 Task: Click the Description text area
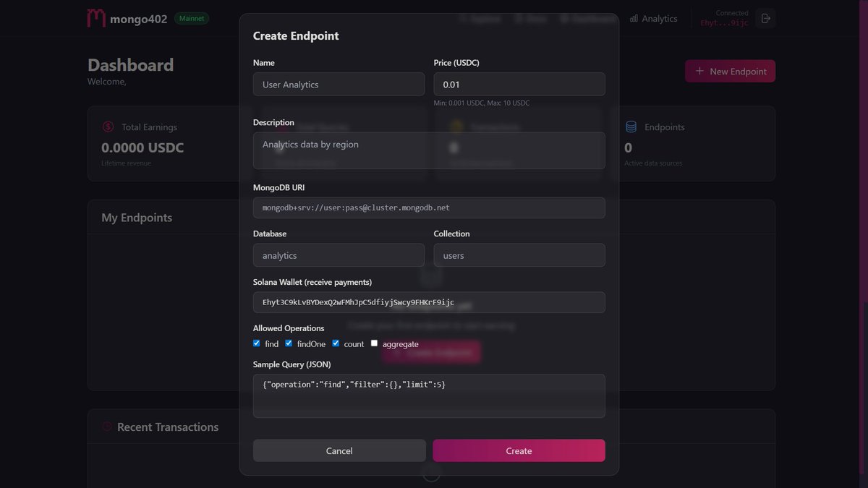(429, 150)
